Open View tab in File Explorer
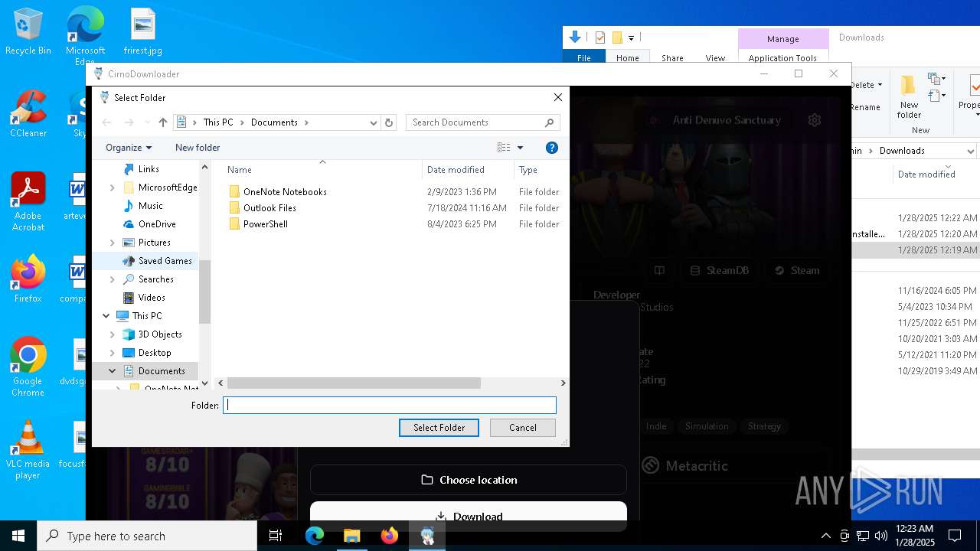Screen dimensions: 980x551 pos(715,58)
